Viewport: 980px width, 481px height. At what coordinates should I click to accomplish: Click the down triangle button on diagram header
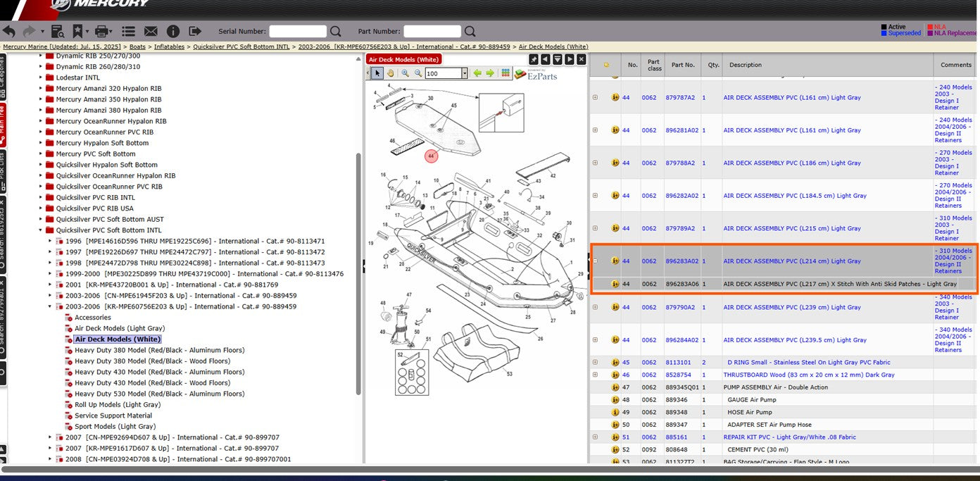[x=558, y=60]
